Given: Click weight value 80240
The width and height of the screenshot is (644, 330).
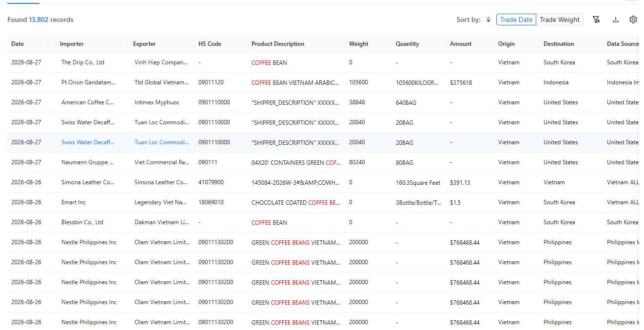Looking at the screenshot, I should [x=357, y=162].
